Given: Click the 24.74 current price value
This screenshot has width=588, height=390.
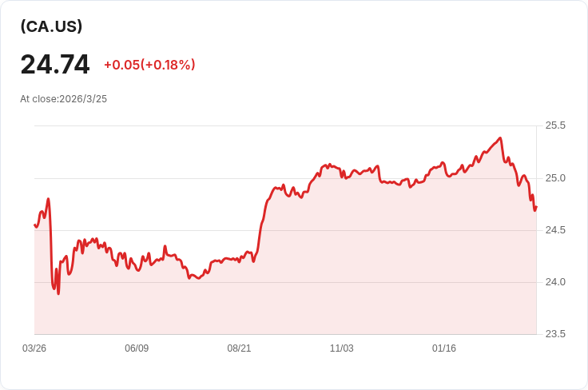Looking at the screenshot, I should [x=55, y=64].
